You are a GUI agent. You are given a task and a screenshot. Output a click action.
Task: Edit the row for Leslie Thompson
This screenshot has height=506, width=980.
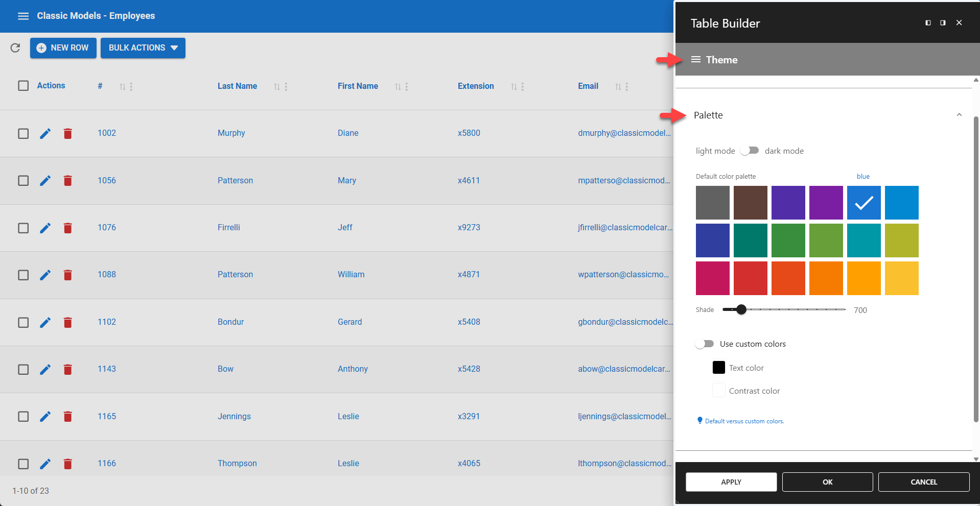click(x=45, y=464)
